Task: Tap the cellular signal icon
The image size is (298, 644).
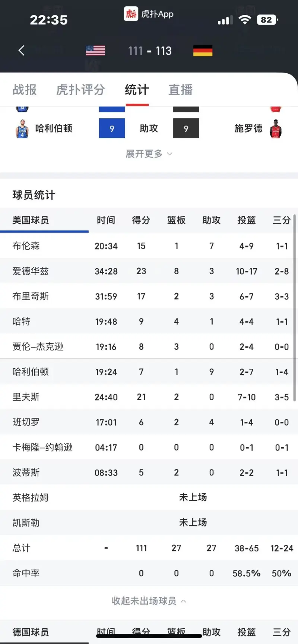Action: pyautogui.click(x=225, y=20)
